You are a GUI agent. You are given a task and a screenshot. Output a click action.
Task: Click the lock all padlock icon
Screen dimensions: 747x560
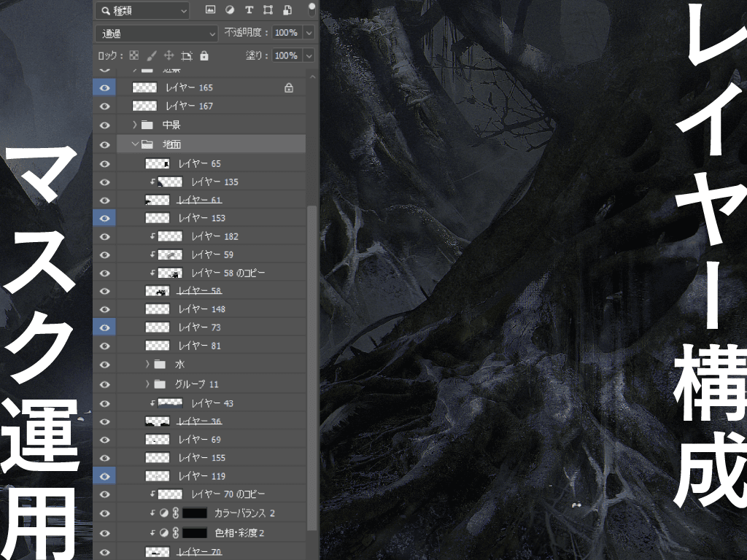click(x=204, y=55)
